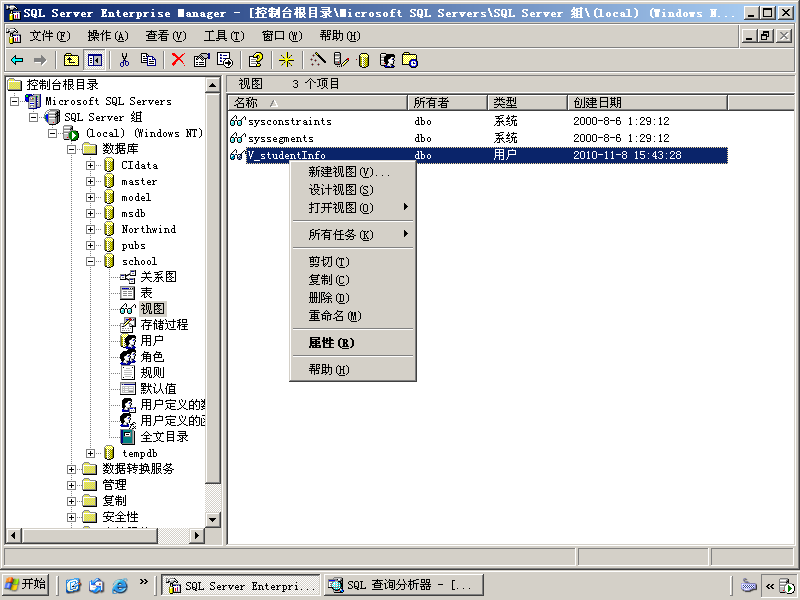Expand the master database node
The image size is (800, 600).
90,181
